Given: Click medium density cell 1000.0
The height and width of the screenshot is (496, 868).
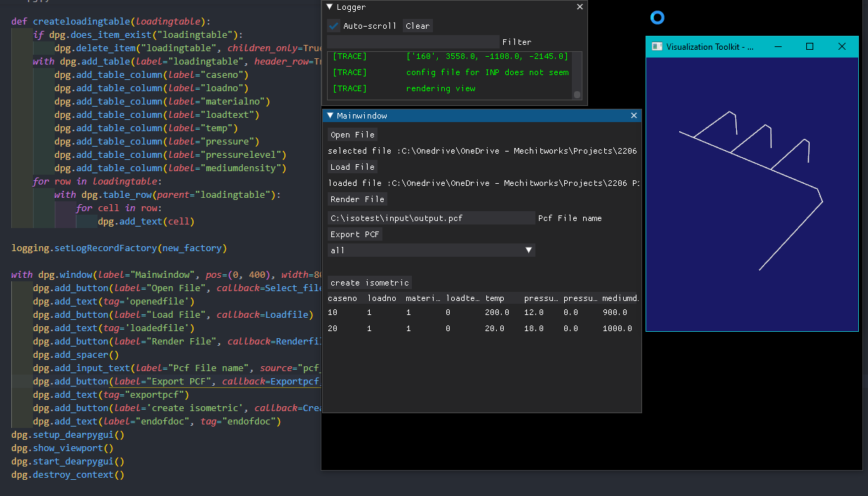Looking at the screenshot, I should point(617,328).
